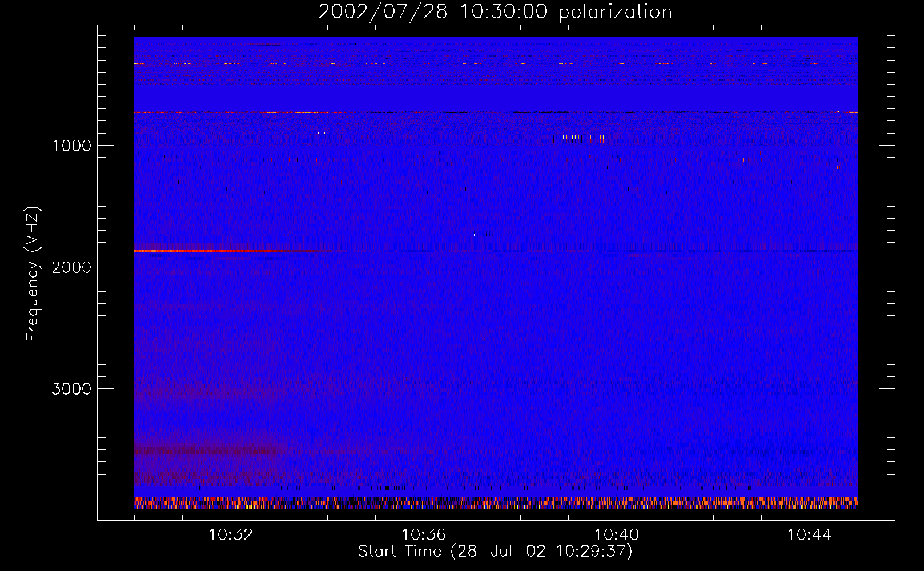Select the 3000 frequency axis label
Viewport: 924px width, 571px height.
tap(71, 389)
